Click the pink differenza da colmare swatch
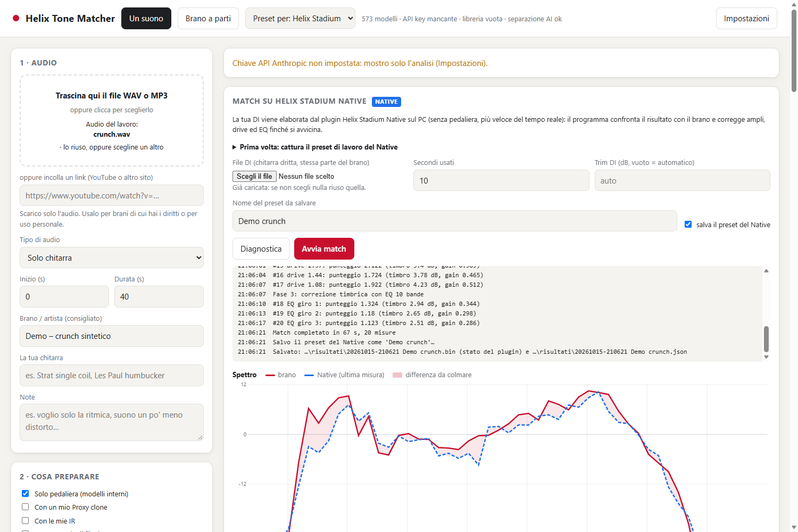Viewport: 798px width, 532px height. pyautogui.click(x=397, y=375)
